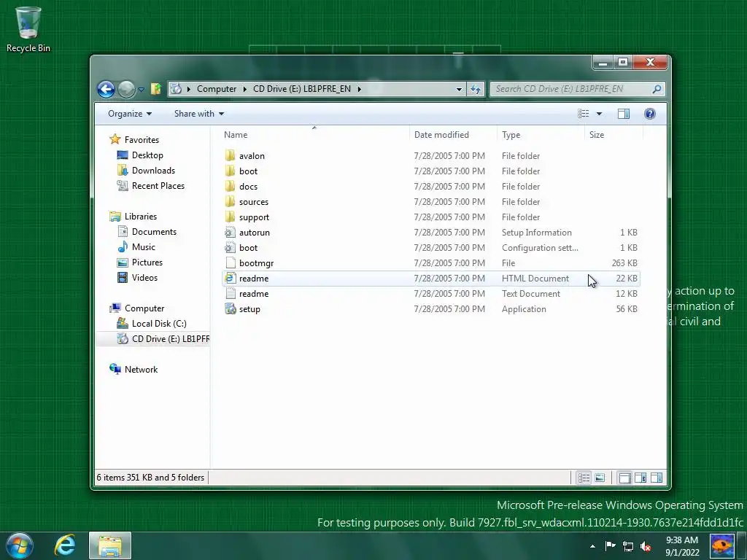The height and width of the screenshot is (560, 747).
Task: Expand the chevron after Computer breadcrumb
Action: coord(245,89)
